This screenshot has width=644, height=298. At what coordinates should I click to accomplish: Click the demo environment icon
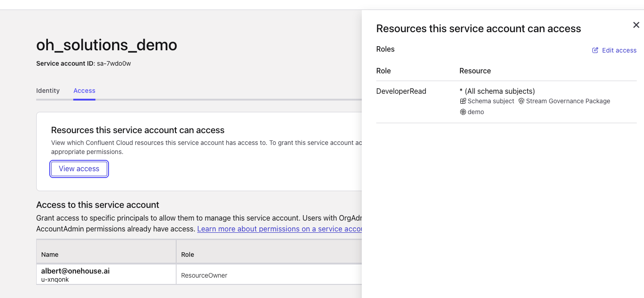click(x=463, y=112)
